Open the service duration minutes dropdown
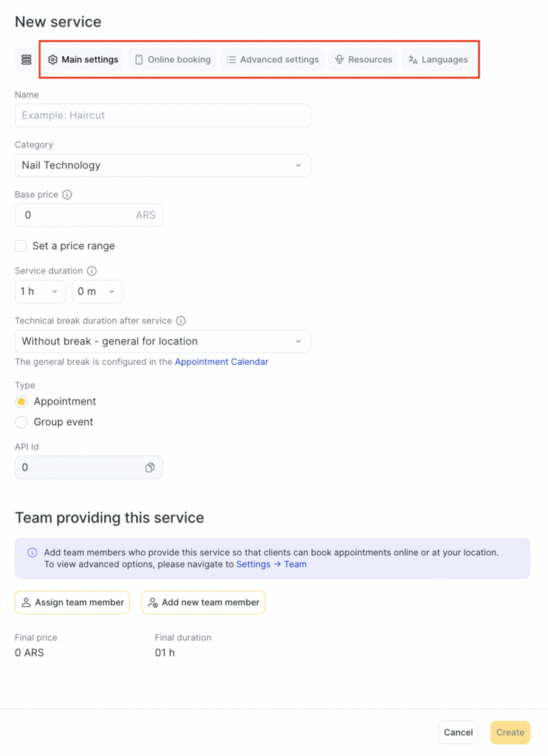This screenshot has height=756, width=548. (97, 292)
